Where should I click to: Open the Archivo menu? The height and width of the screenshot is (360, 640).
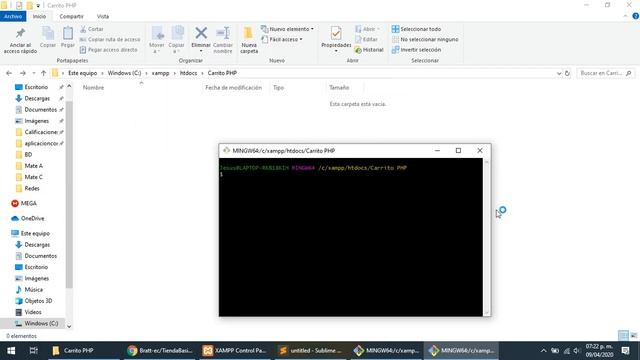(13, 16)
